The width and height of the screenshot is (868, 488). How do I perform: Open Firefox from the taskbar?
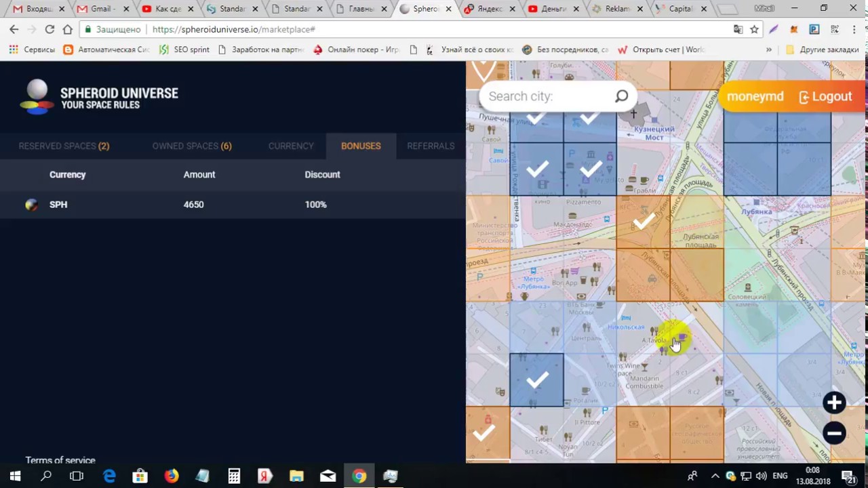click(x=171, y=476)
